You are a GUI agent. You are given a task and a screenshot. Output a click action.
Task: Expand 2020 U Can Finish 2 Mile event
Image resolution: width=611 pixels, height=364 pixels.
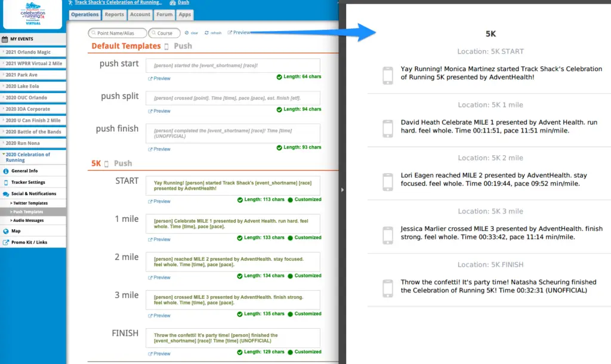pos(33,121)
